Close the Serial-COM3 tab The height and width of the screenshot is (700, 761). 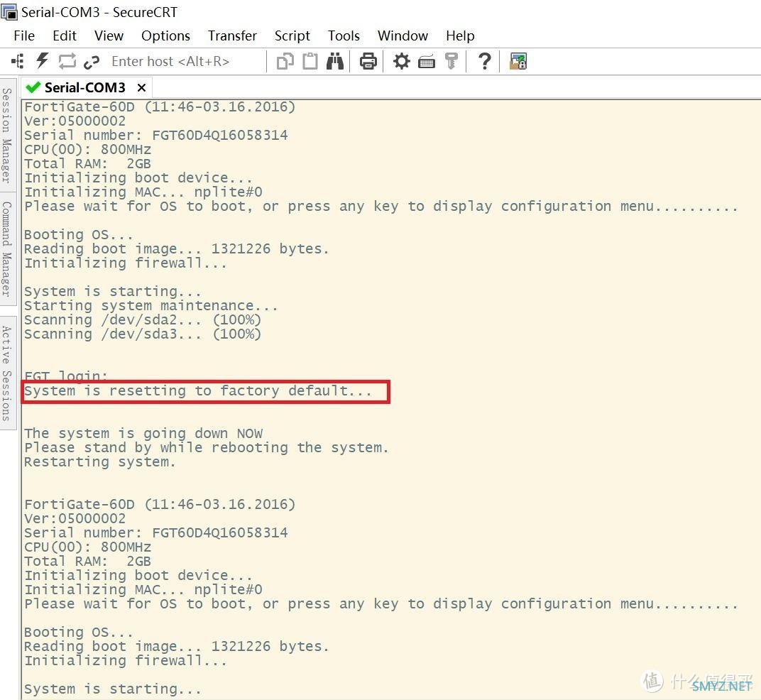pos(141,88)
